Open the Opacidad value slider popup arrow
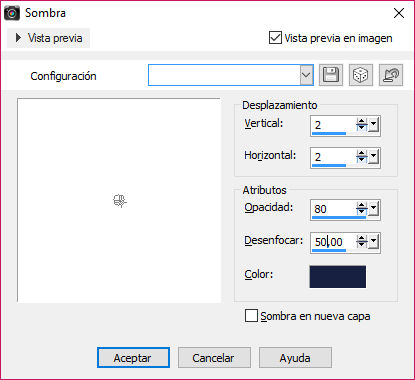Image resolution: width=415 pixels, height=380 pixels. click(374, 209)
